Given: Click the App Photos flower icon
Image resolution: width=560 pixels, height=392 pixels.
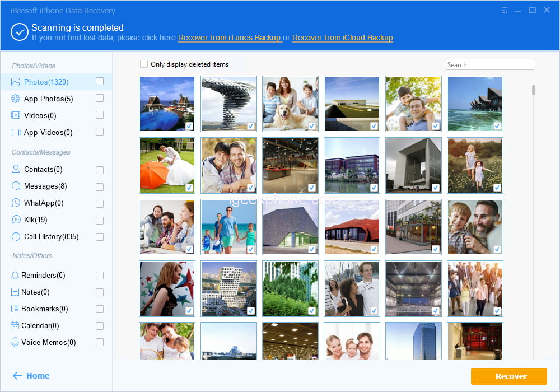Looking at the screenshot, I should 16,99.
